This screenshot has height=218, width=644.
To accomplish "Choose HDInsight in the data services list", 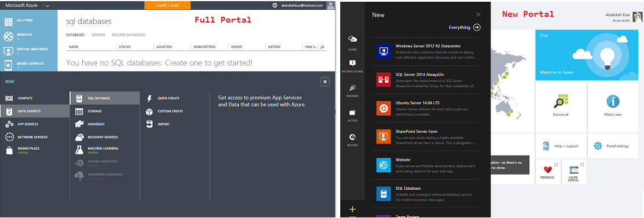I will tap(105, 124).
